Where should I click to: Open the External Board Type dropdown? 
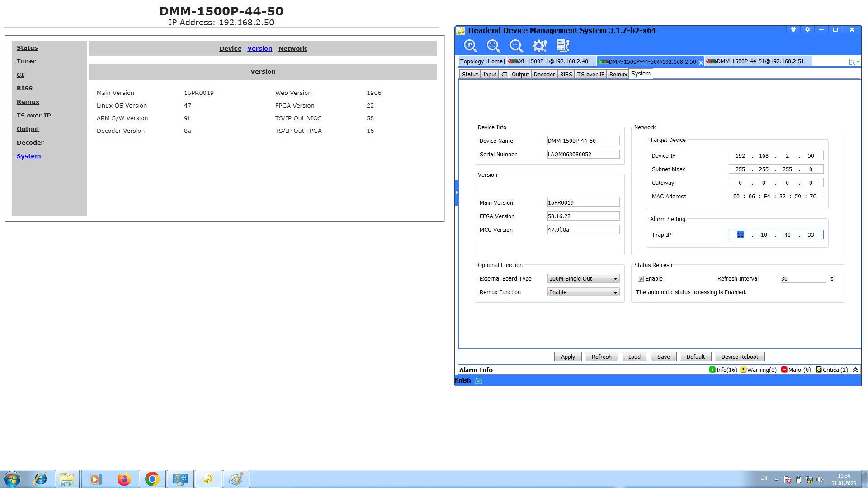click(x=583, y=279)
